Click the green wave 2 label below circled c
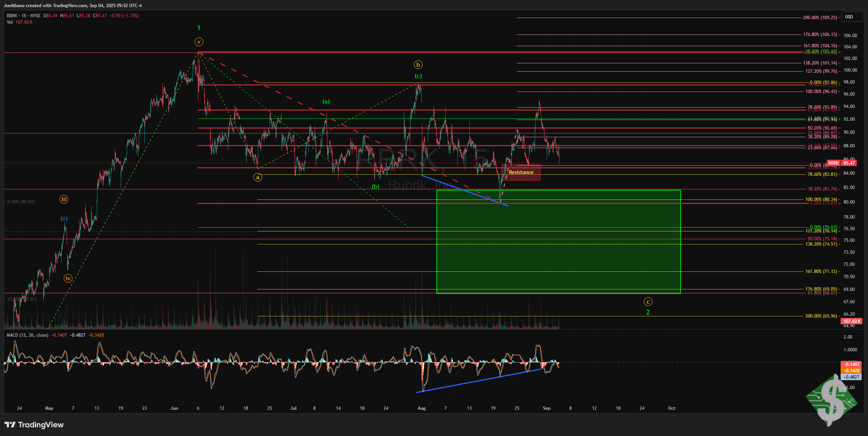Image resolution: width=868 pixels, height=436 pixels. point(648,312)
